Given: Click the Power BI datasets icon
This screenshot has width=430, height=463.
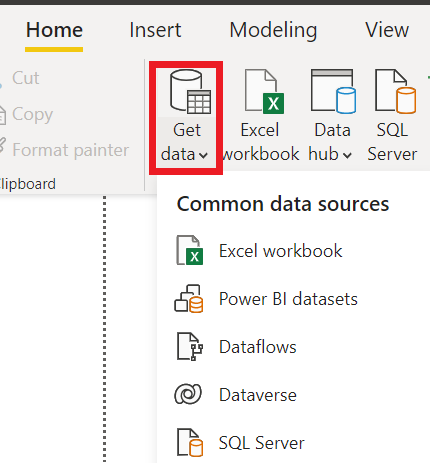Looking at the screenshot, I should pos(189,298).
